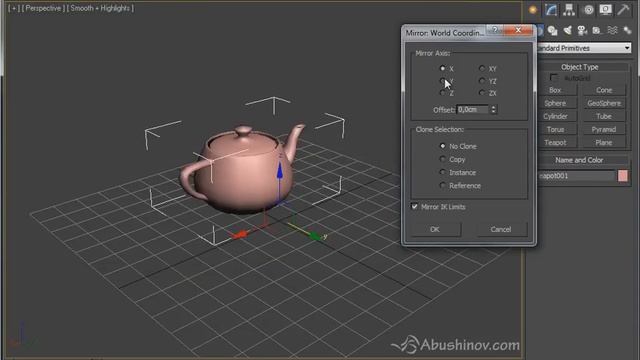Click the Offset spinner arrows
Viewport: 640px width, 360px height.
pyautogui.click(x=493, y=109)
